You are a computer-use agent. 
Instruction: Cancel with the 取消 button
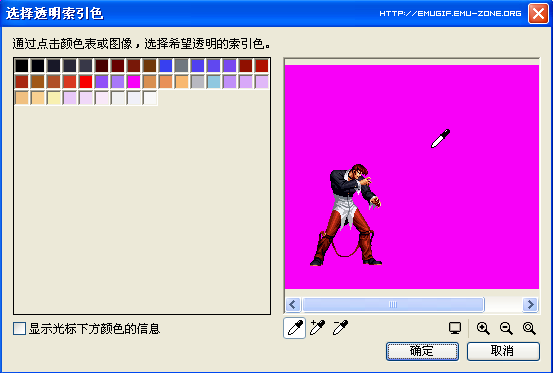tap(503, 351)
